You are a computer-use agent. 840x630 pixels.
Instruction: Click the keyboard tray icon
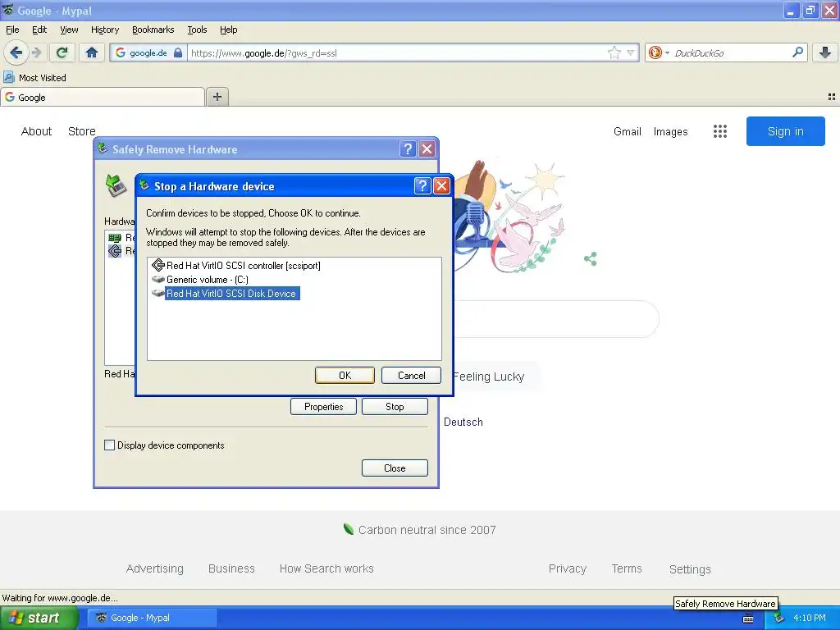click(748, 619)
